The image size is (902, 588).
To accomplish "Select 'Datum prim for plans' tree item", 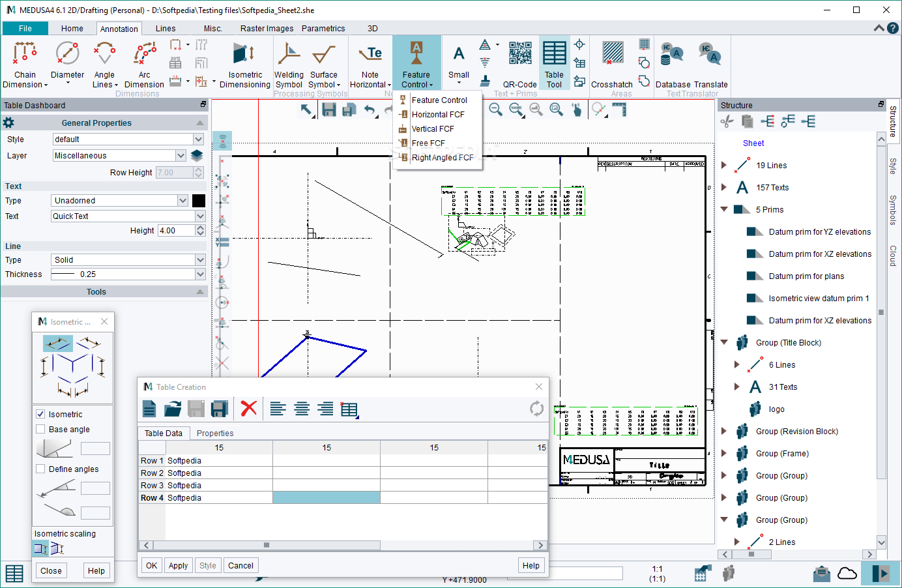I will pos(806,276).
